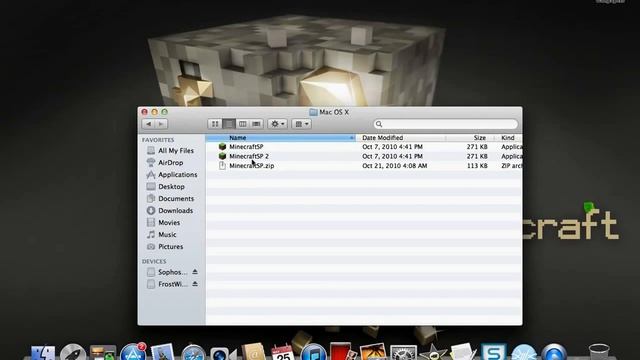This screenshot has height=360, width=640.
Task: Sort files by Kind column
Action: pyautogui.click(x=509, y=138)
